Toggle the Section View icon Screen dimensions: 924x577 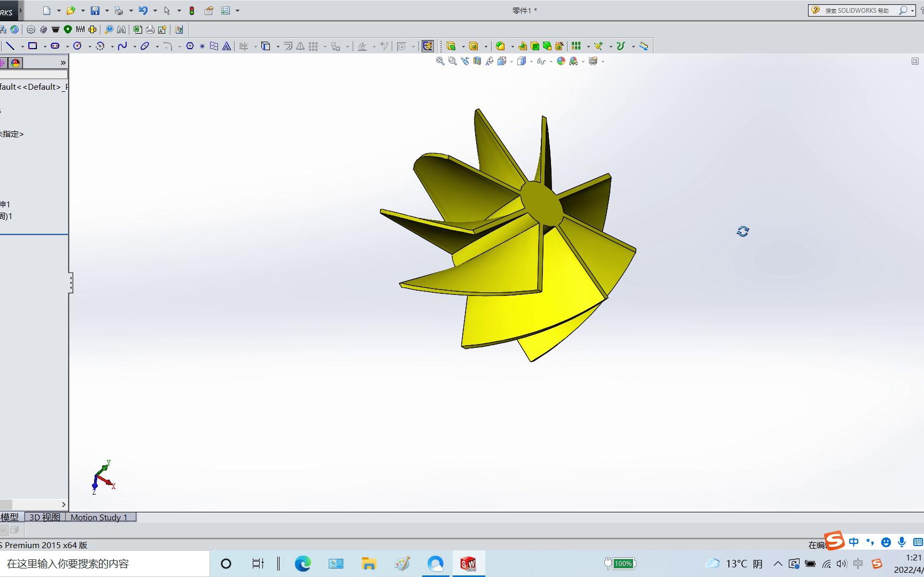pos(477,61)
